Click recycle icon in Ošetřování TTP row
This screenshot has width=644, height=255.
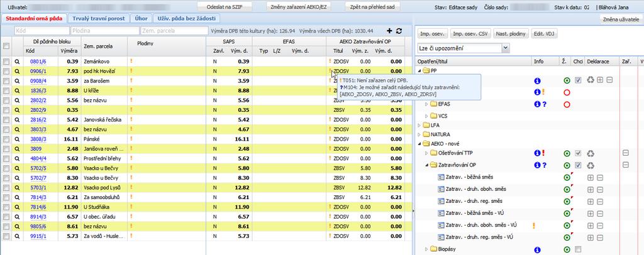(x=590, y=153)
